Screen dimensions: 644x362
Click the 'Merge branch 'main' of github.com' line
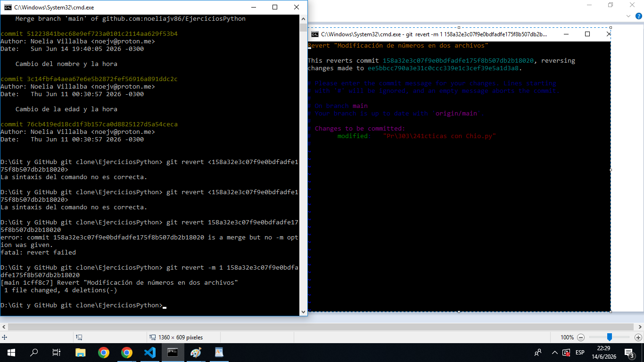coord(131,19)
